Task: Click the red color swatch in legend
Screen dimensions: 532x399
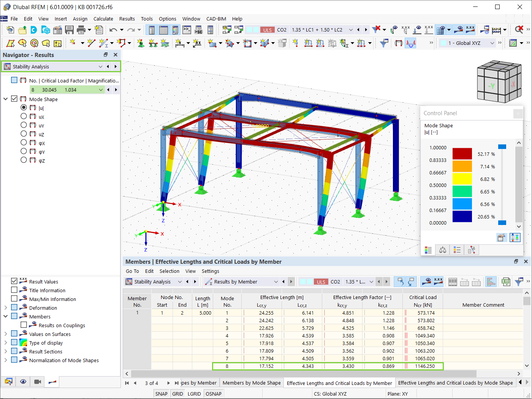Action: click(x=462, y=154)
